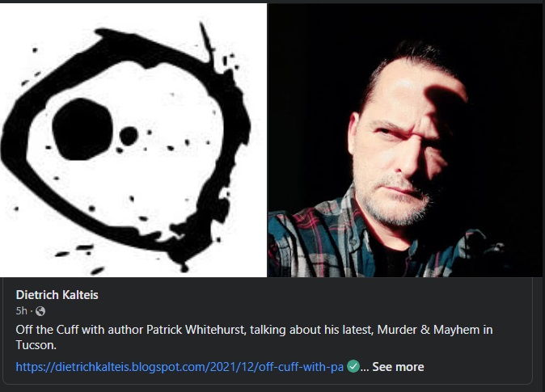Open the photo of the man in plaid shirt

tap(405, 140)
